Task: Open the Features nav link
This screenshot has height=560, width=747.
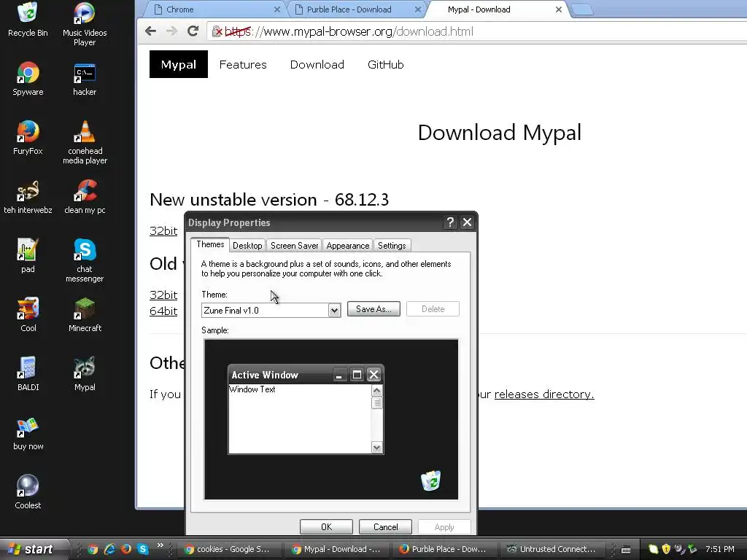Action: click(243, 65)
